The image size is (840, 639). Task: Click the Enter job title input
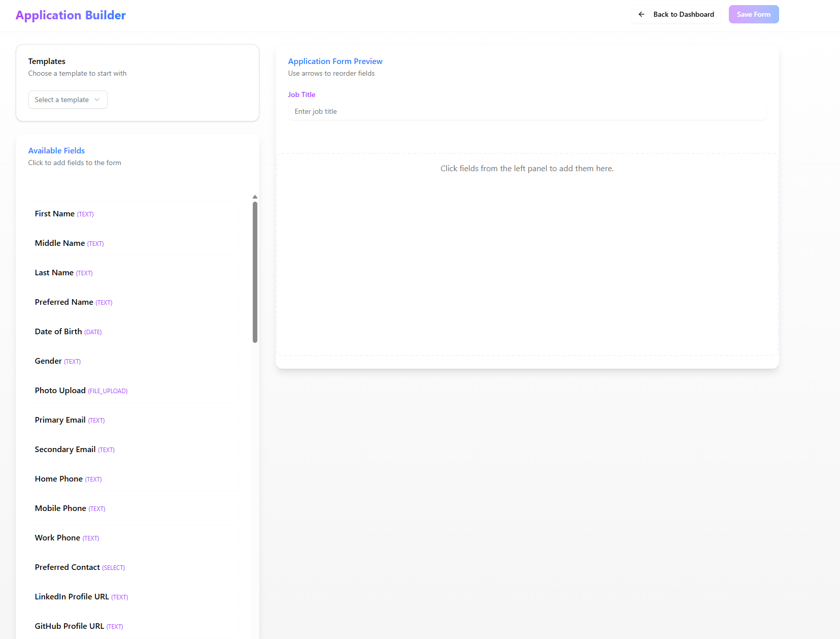click(527, 111)
